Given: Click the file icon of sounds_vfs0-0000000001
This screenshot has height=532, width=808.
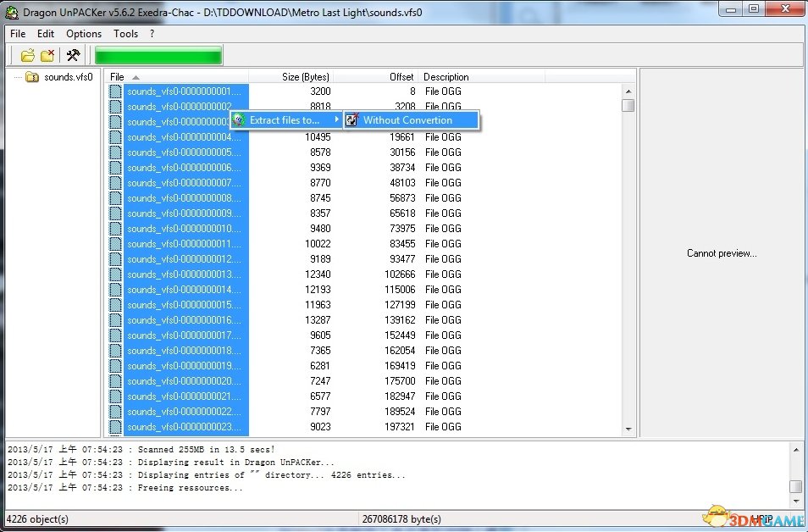Looking at the screenshot, I should (x=115, y=91).
